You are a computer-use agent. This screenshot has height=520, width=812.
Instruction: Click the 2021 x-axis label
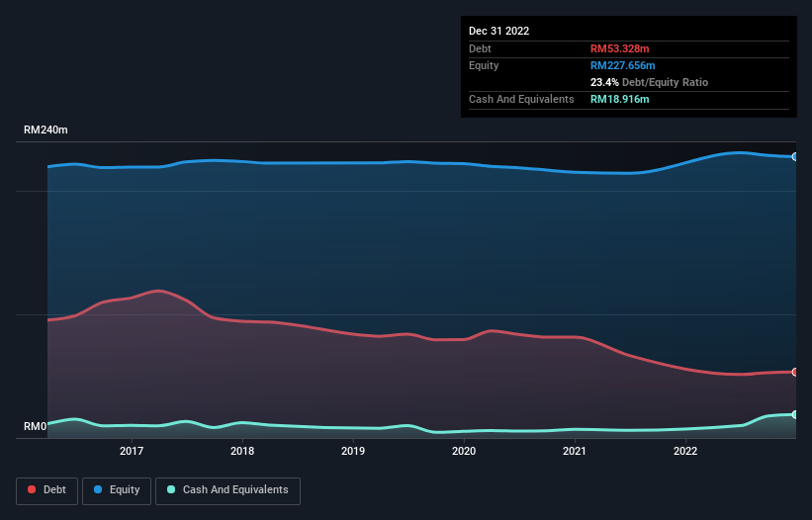[x=575, y=451]
